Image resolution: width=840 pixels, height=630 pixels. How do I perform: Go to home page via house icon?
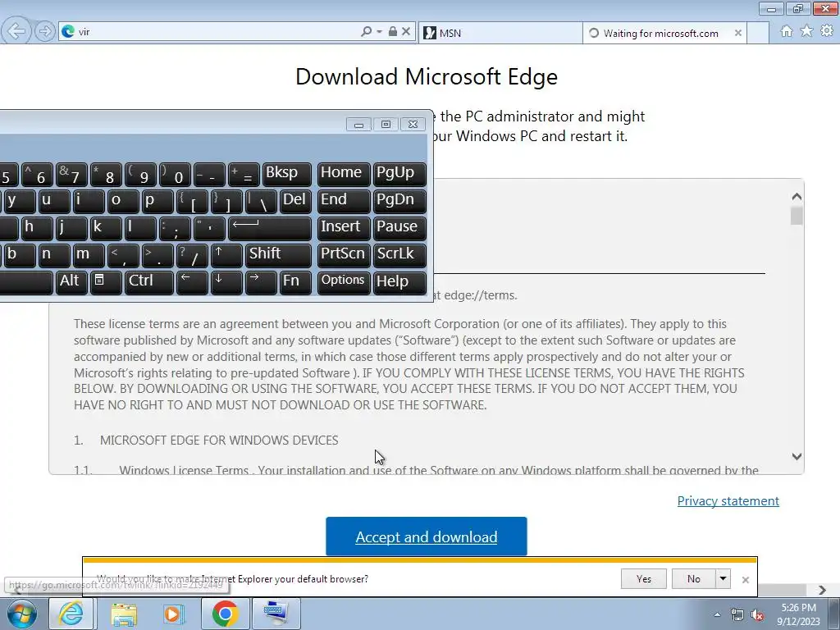click(787, 32)
